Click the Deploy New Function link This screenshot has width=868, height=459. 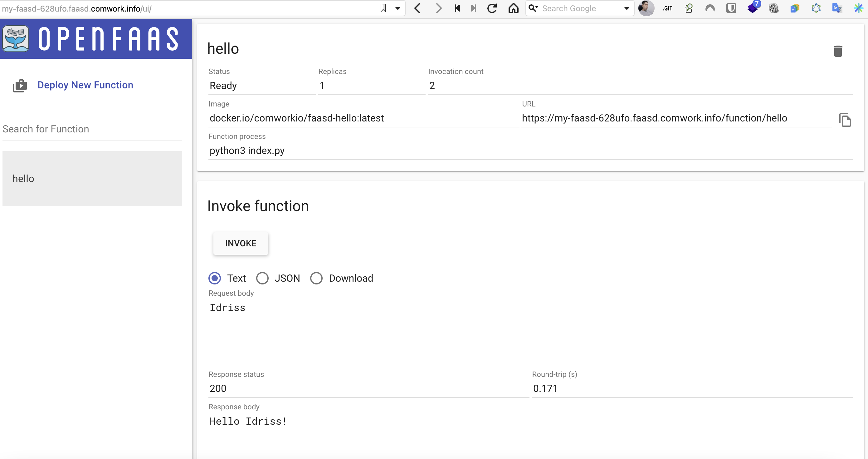coord(85,85)
